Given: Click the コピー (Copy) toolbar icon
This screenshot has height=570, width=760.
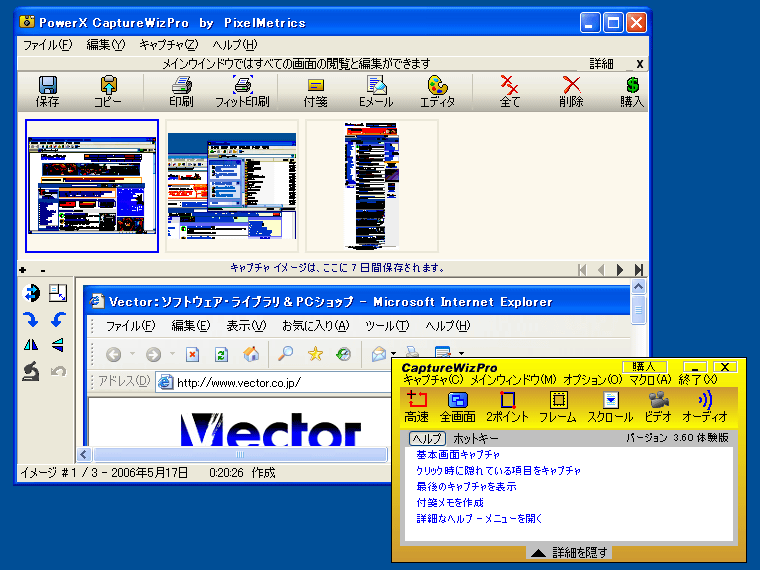Looking at the screenshot, I should 108,92.
